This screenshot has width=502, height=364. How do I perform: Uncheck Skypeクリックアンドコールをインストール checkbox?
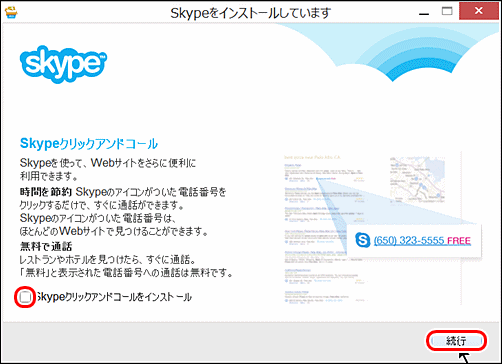click(25, 297)
